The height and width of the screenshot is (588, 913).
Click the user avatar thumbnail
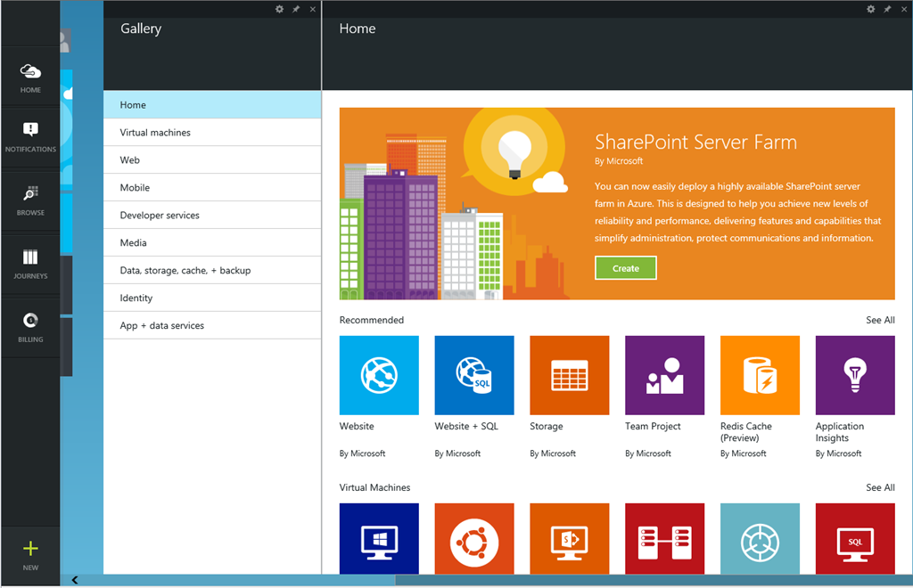click(x=65, y=41)
